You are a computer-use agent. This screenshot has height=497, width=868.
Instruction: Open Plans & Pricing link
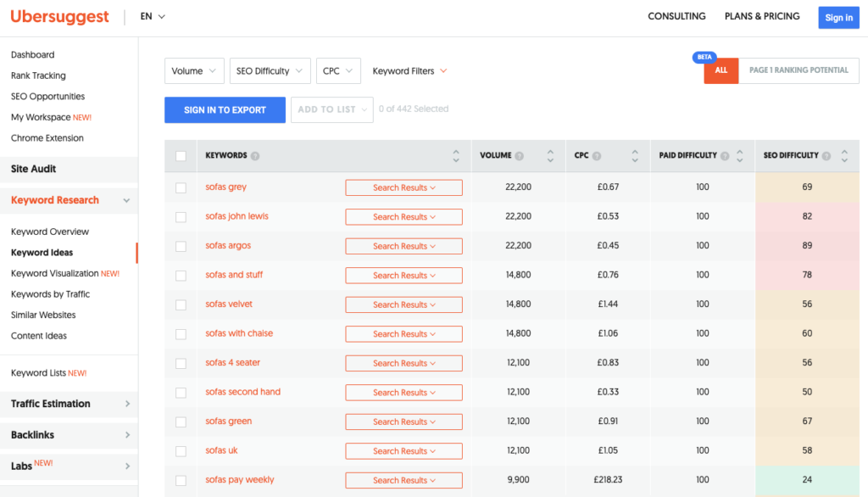point(762,17)
